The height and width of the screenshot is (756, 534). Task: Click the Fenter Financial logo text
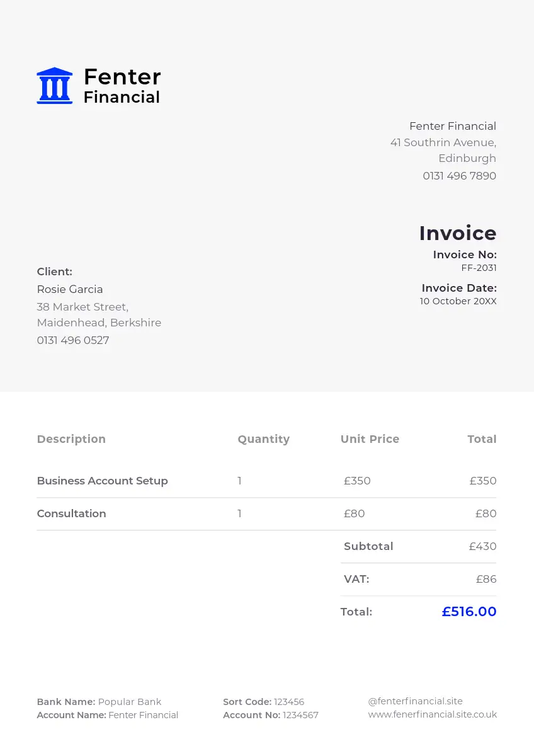pos(122,86)
